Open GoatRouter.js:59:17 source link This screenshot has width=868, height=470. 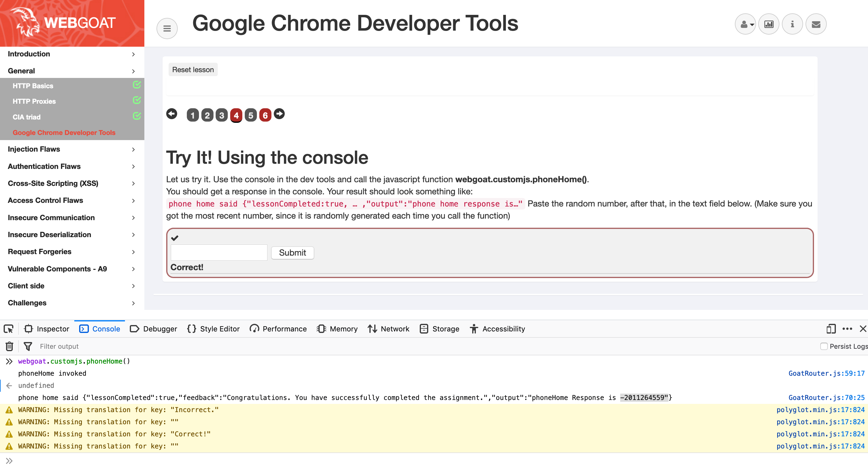coord(826,373)
